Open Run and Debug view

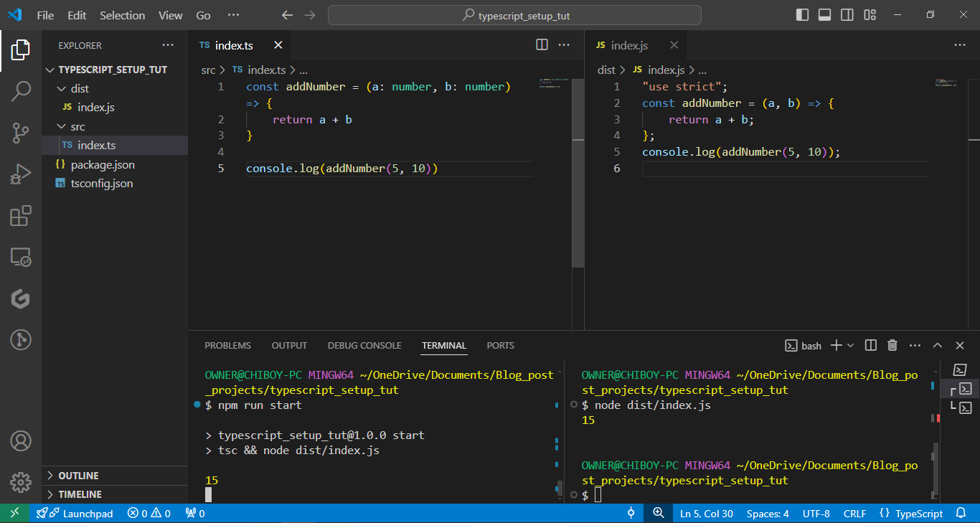[x=21, y=174]
